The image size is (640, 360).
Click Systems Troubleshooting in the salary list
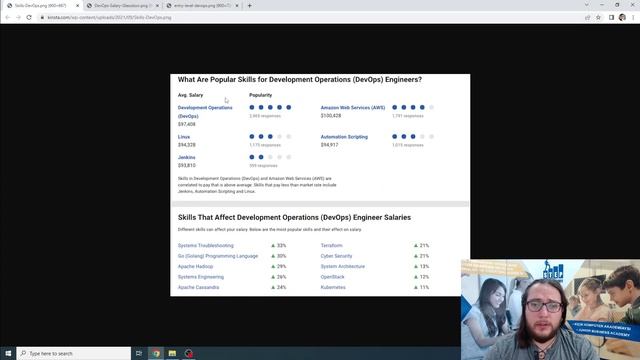point(206,245)
